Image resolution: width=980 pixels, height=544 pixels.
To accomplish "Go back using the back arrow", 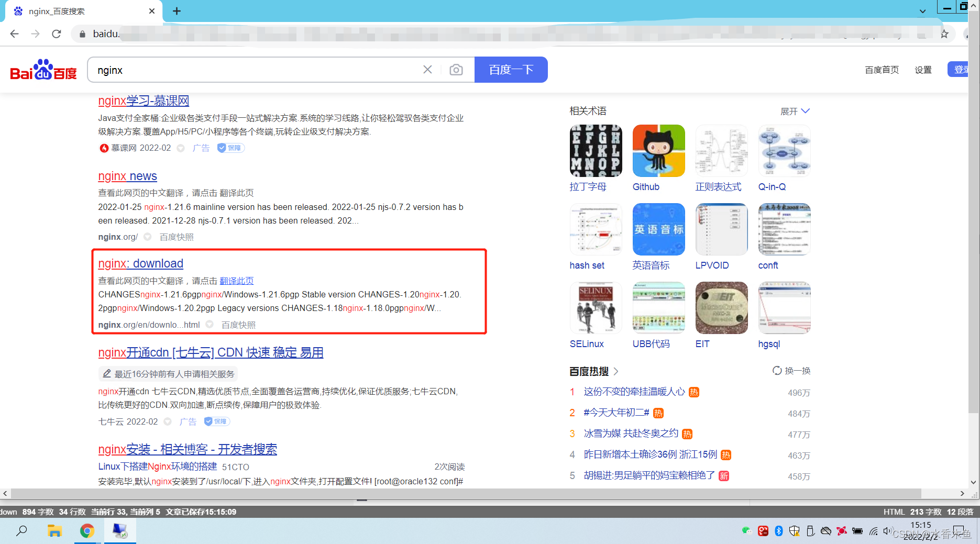I will [14, 34].
